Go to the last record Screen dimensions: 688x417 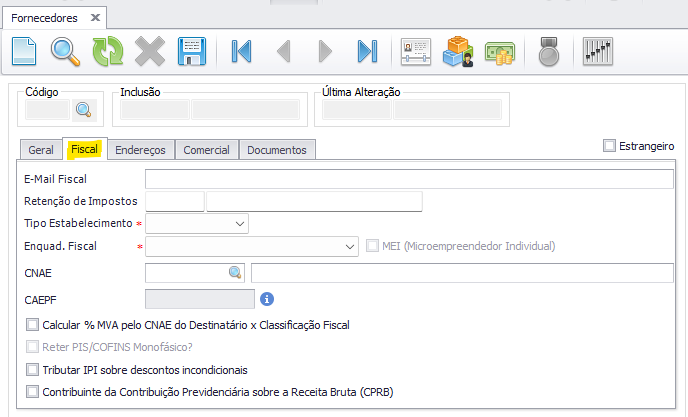click(x=367, y=51)
